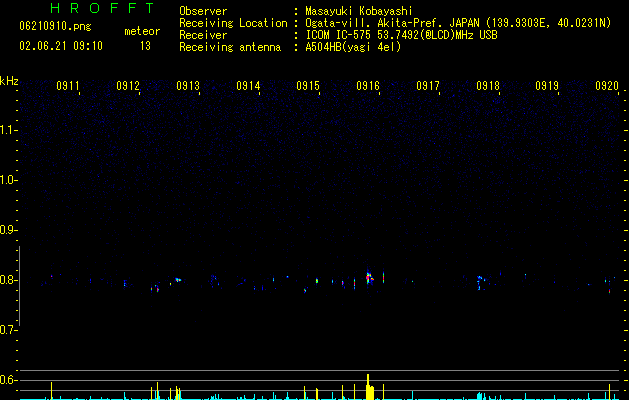This screenshot has height=400, width=629.
Task: Click time marker 0912
Action: click(x=128, y=86)
